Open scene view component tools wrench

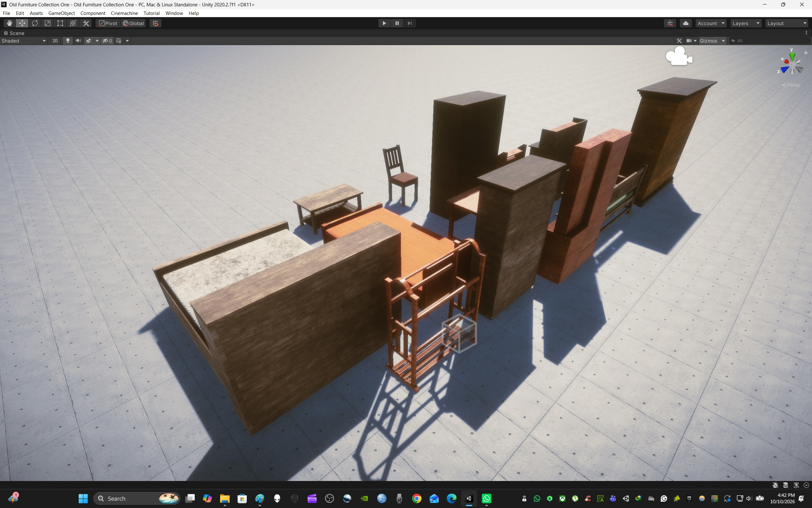(x=679, y=41)
